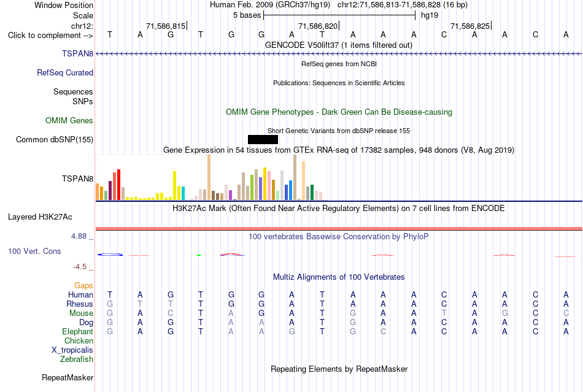Click the dark green GTEx expression bar
This screenshot has width=583, height=392.
click(312, 193)
